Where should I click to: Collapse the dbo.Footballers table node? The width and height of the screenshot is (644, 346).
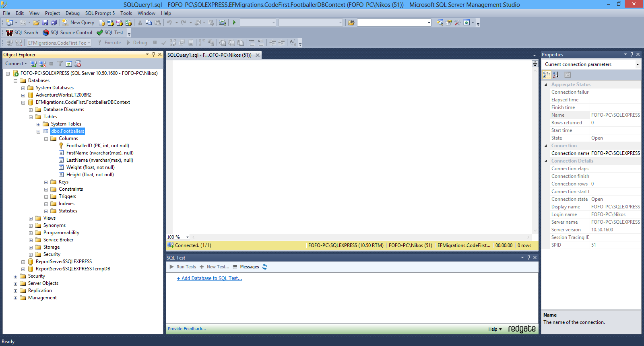click(x=38, y=132)
